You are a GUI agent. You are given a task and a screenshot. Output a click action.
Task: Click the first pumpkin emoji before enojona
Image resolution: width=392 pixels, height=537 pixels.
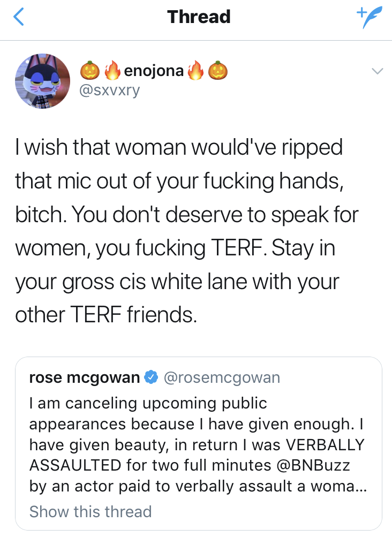pos(90,71)
